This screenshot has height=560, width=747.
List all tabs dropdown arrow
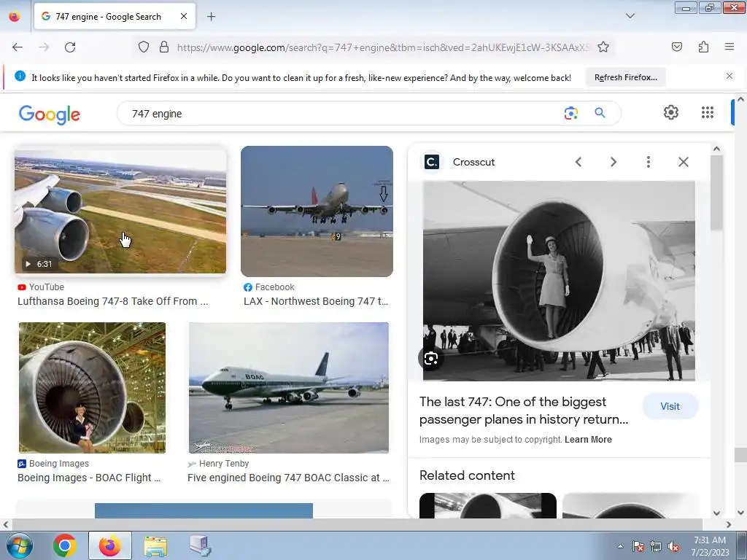tap(630, 16)
